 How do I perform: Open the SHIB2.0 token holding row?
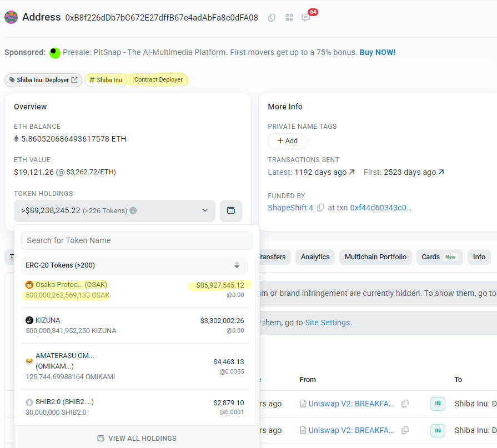point(135,407)
